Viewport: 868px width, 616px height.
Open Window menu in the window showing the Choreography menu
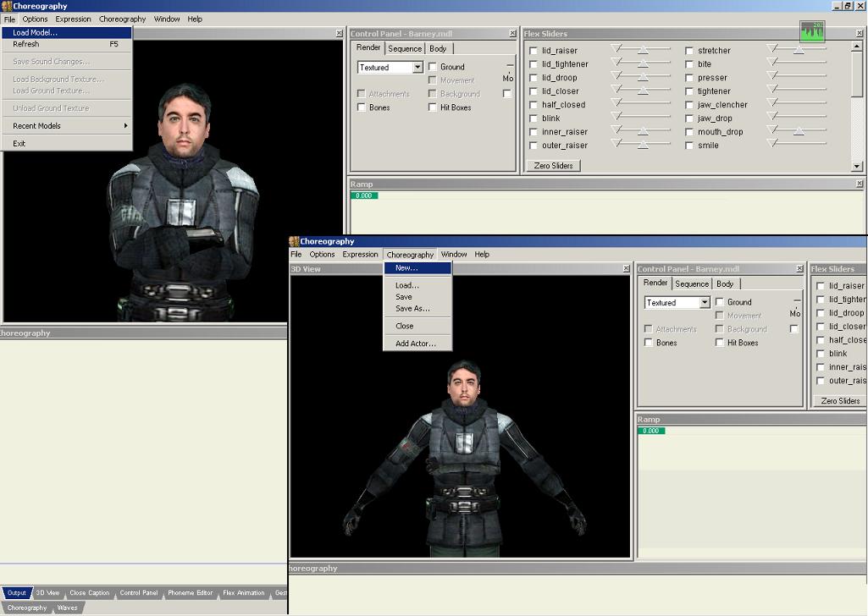pyautogui.click(x=454, y=255)
